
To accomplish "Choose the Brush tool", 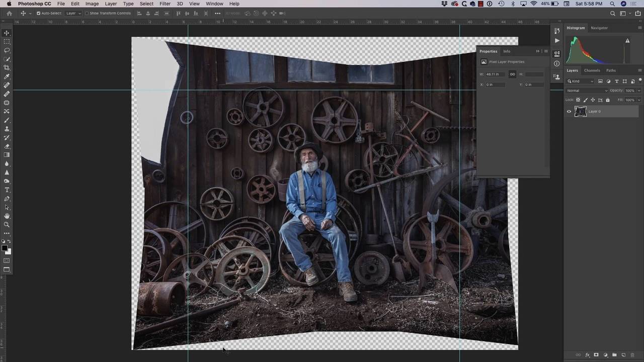I will click(7, 120).
